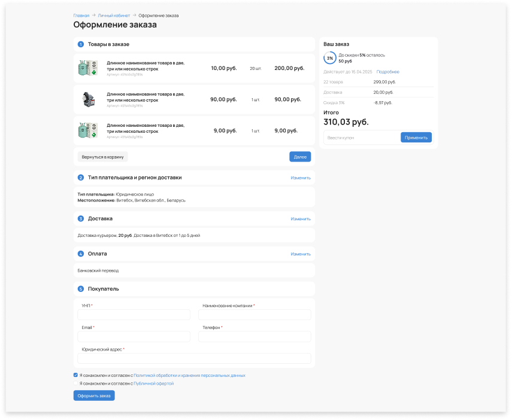The height and width of the screenshot is (420, 512).
Task: Click the step 1 number badge
Action: (x=81, y=44)
